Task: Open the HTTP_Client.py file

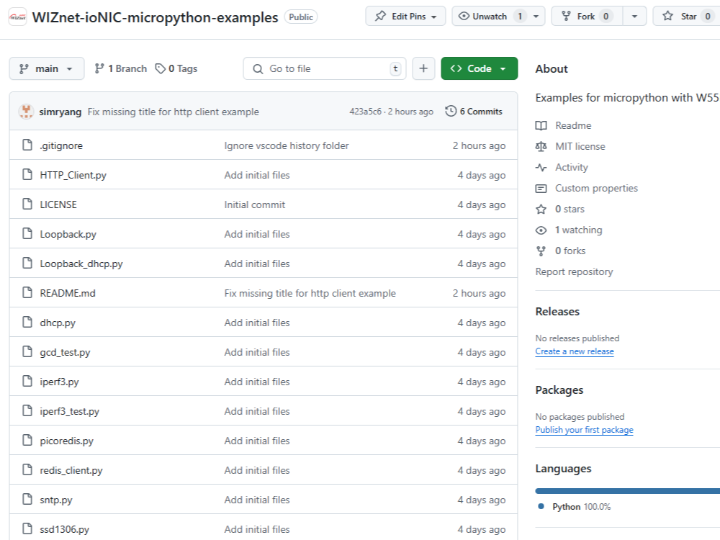Action: tap(73, 175)
